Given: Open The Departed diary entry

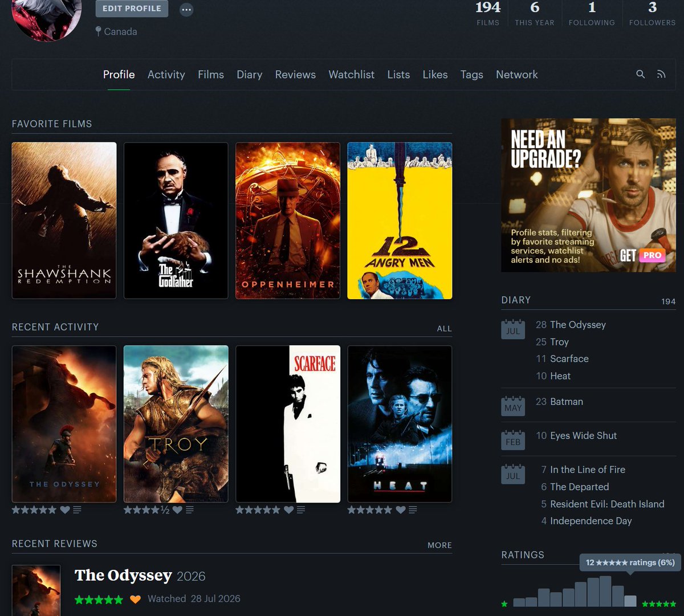Looking at the screenshot, I should click(580, 487).
